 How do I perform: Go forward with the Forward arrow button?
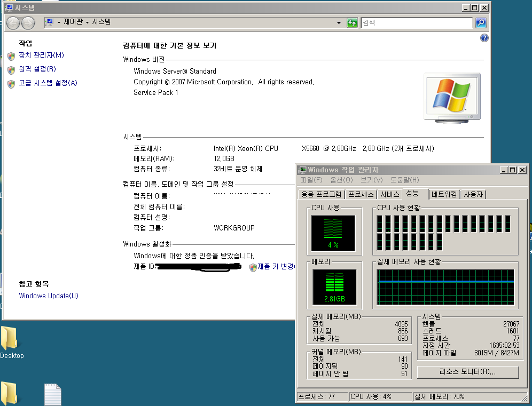(x=28, y=23)
